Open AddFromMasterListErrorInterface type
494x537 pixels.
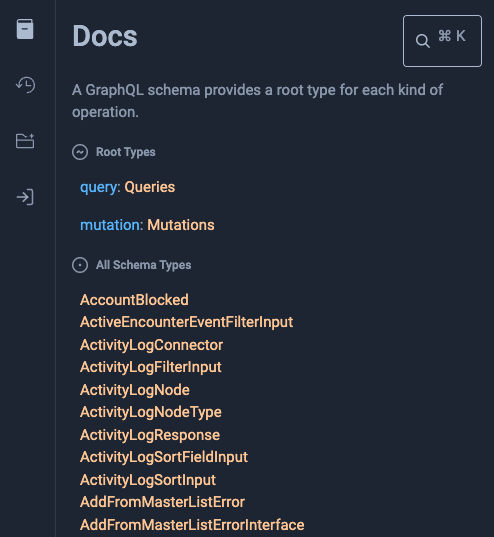coord(192,525)
